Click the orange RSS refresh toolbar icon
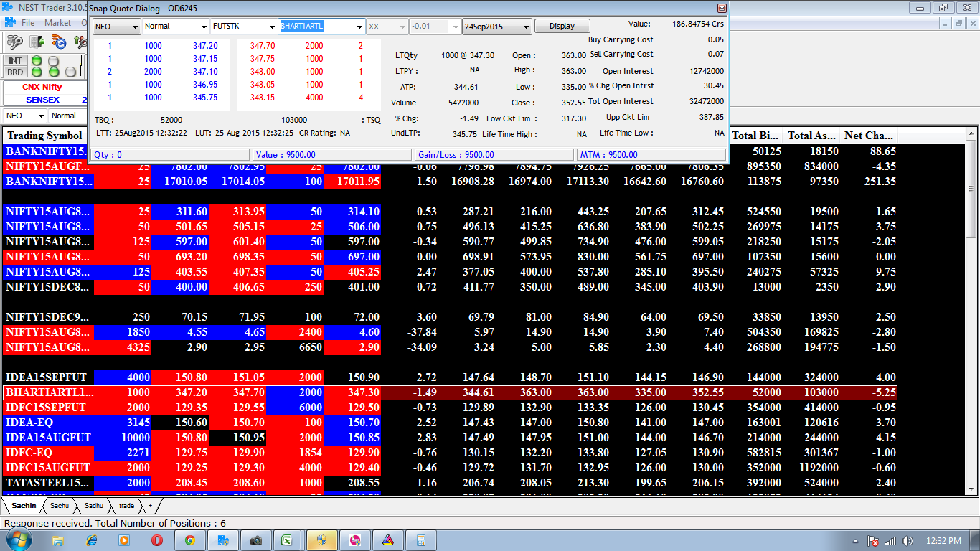The height and width of the screenshot is (551, 980). click(60, 42)
